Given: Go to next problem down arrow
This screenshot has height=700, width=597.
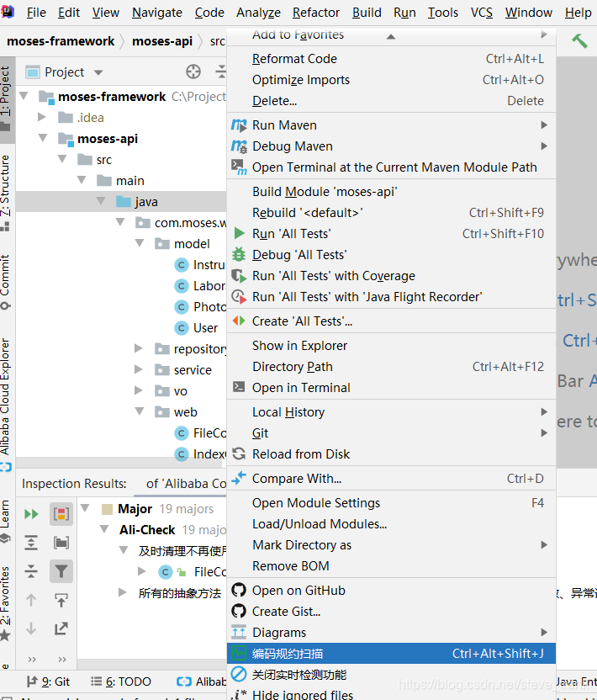Looking at the screenshot, I should pyautogui.click(x=31, y=628).
